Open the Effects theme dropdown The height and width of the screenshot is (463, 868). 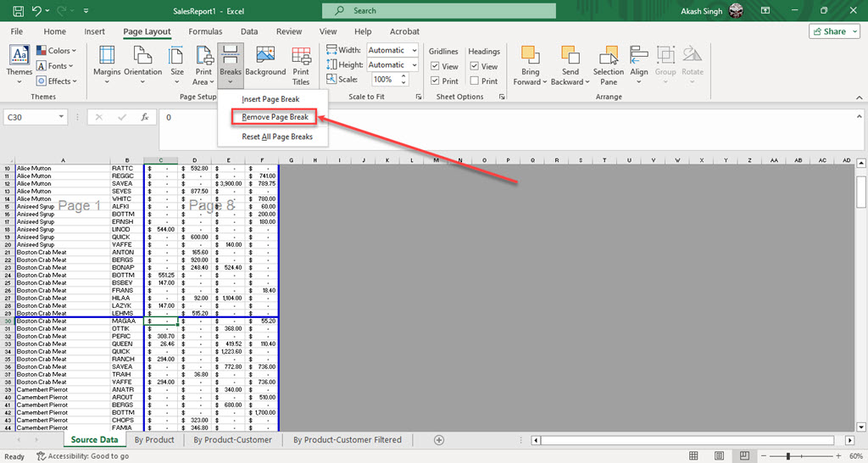pos(57,81)
